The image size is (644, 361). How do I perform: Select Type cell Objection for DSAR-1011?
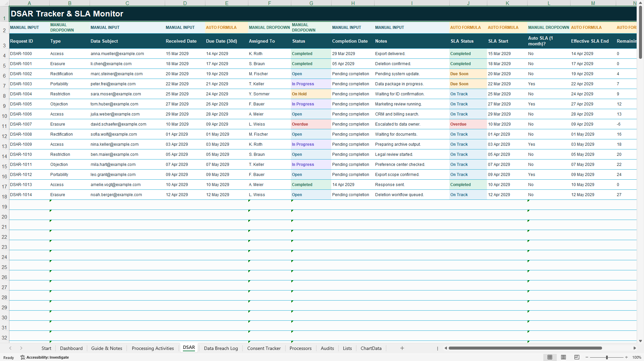(69, 165)
